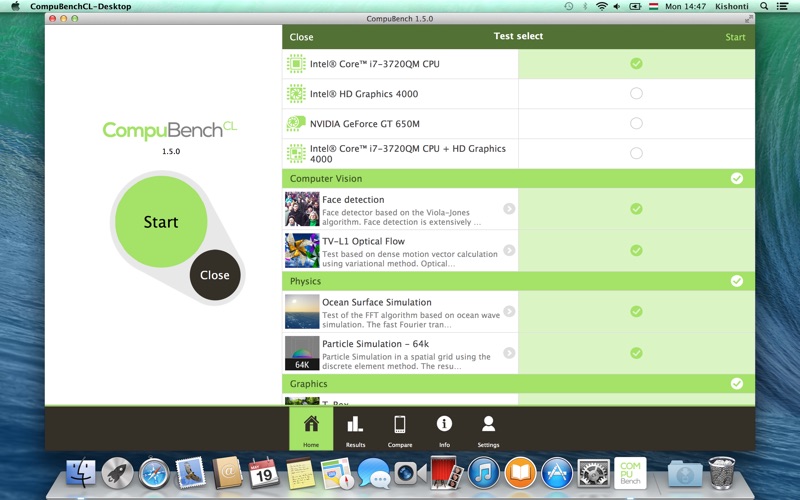Click the volume icon in menu bar

pos(617,6)
